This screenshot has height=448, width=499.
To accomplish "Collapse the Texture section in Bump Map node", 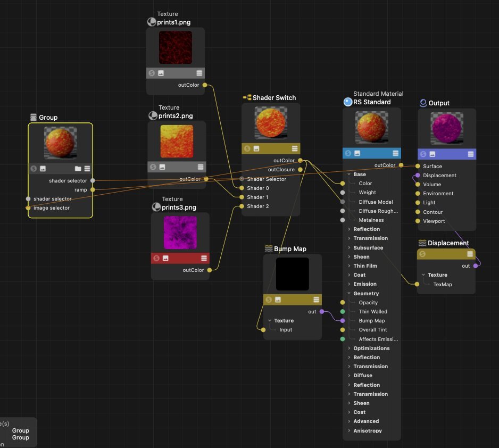I will click(x=270, y=320).
